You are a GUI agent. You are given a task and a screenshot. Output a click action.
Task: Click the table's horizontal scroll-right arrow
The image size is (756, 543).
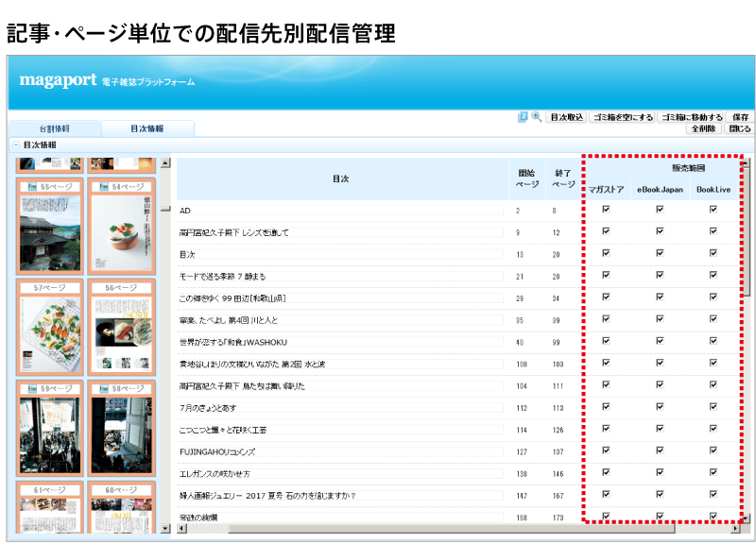[736, 528]
